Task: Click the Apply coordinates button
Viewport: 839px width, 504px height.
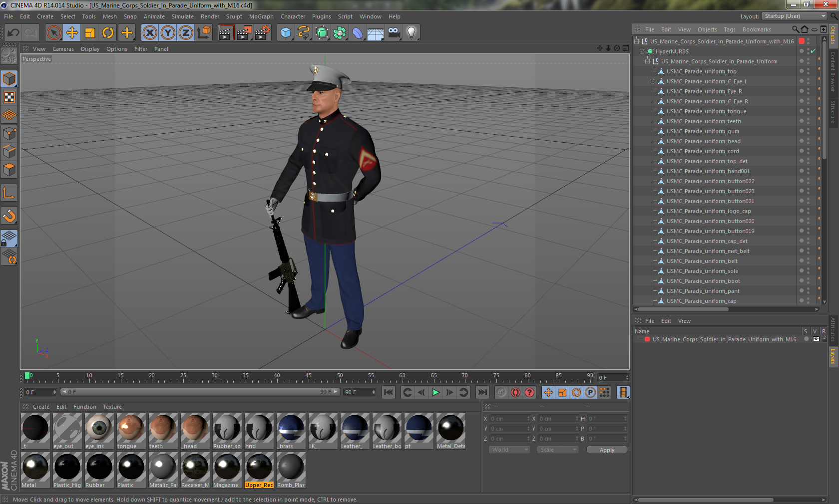Action: [x=607, y=450]
